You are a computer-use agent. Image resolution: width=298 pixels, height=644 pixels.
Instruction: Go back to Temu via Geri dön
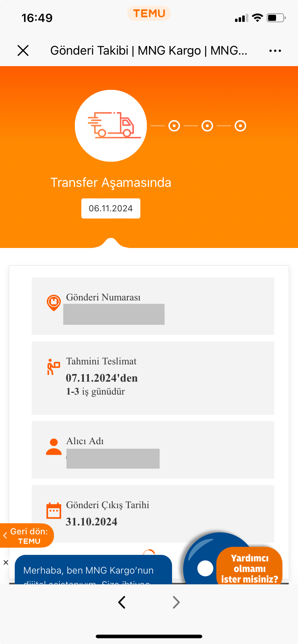pos(27,535)
